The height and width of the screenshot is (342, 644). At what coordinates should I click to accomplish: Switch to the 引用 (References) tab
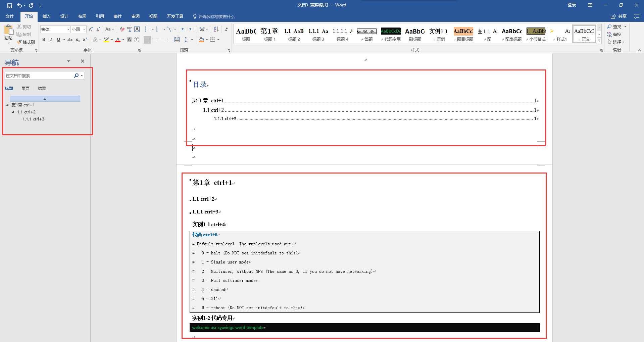[x=100, y=16]
